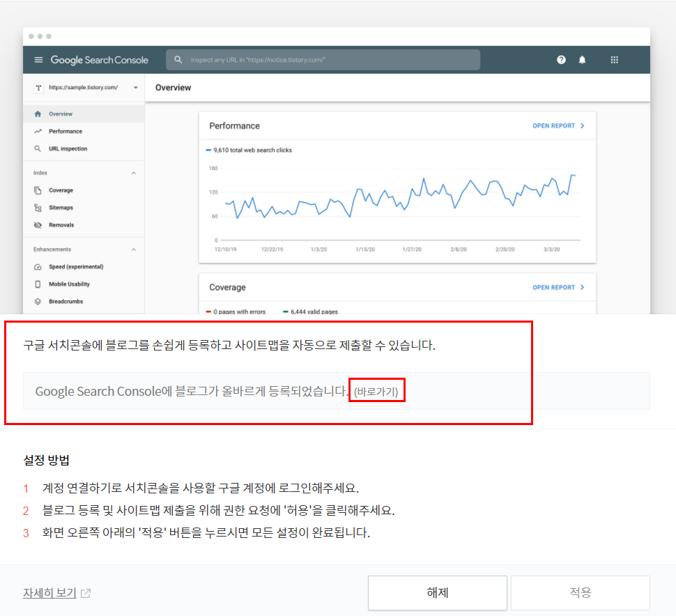676x616 pixels.
Task: Click the Inspect any URL search field
Action: 323,60
